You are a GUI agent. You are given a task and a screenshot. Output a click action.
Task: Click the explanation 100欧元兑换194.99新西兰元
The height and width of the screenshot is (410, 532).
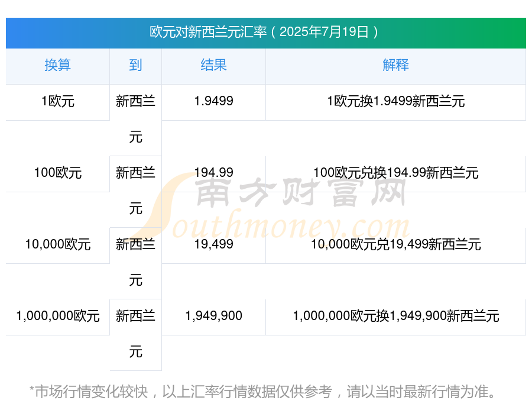[x=395, y=173]
